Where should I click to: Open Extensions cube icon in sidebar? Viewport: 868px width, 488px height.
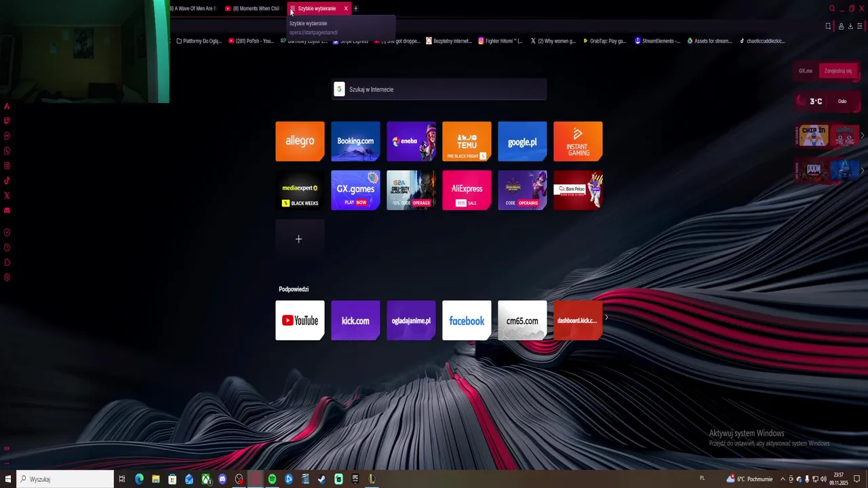[7, 262]
